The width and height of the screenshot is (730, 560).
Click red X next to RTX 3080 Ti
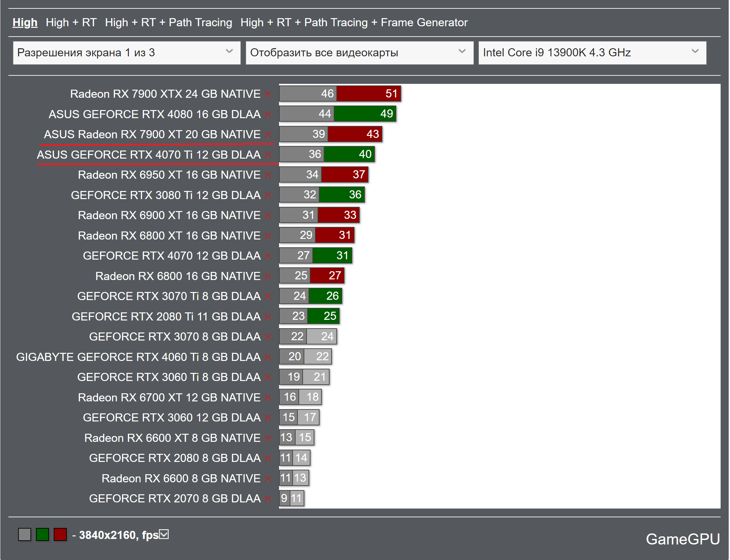pyautogui.click(x=268, y=195)
